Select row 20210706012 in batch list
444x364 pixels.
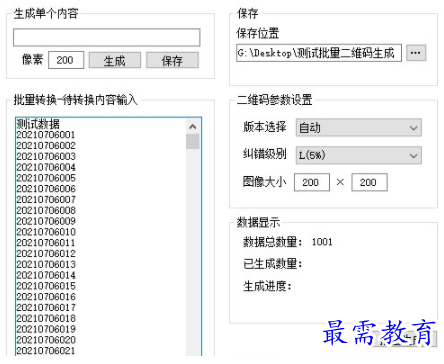point(46,254)
